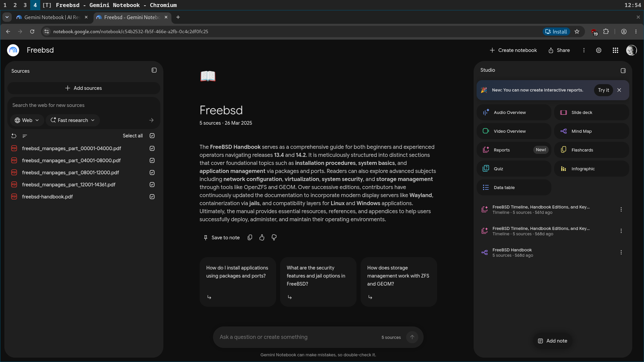Screen dimensions: 644x362
Task: Open the Gemini Notebook home logo
Action: [13, 50]
